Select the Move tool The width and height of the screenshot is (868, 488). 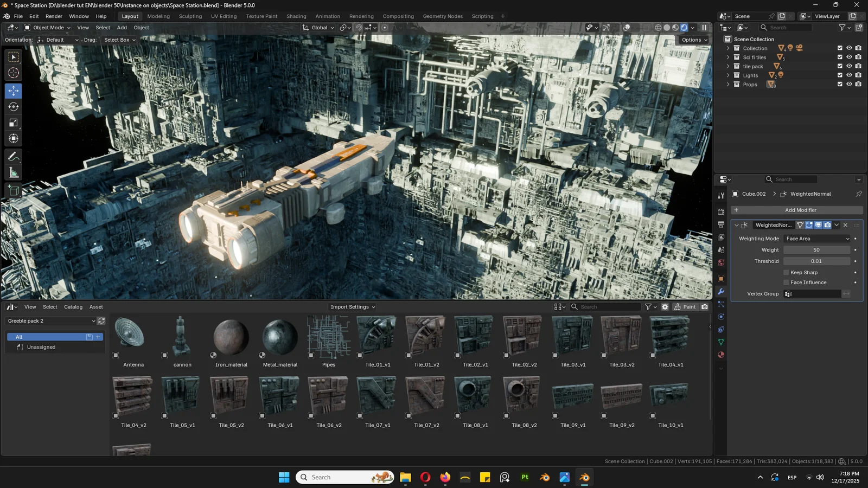[x=12, y=91]
